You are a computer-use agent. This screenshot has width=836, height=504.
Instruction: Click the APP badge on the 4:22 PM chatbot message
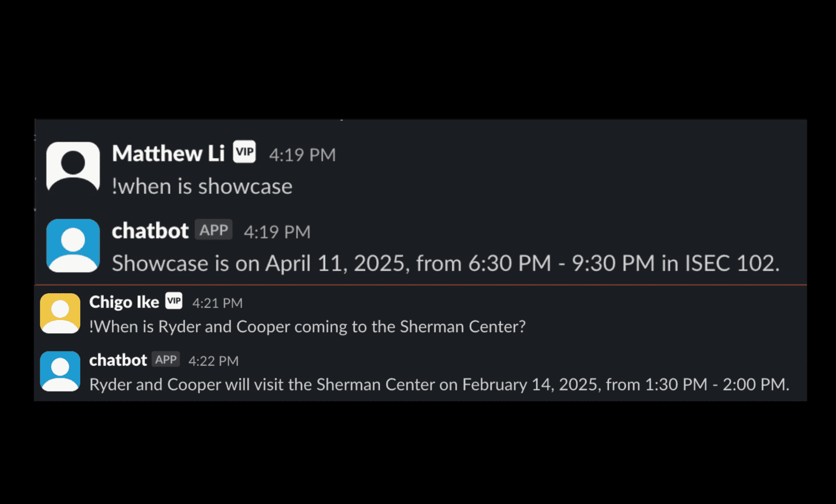point(166,360)
